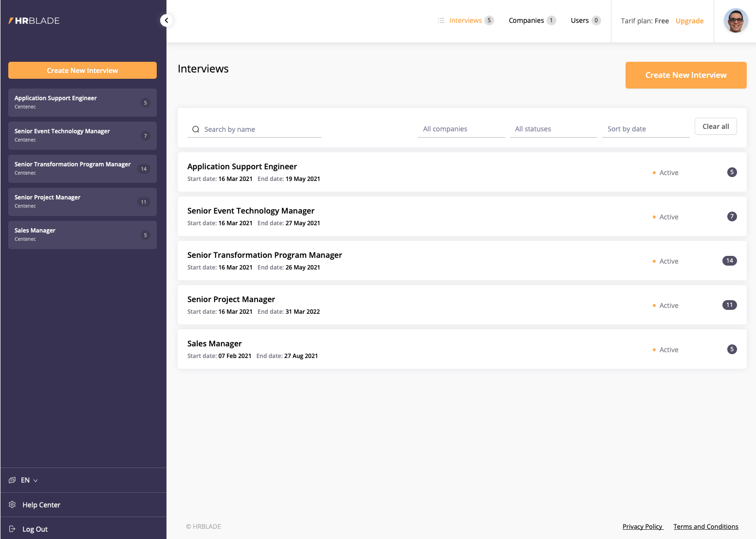Image resolution: width=756 pixels, height=539 pixels.
Task: Open the user profile avatar
Action: pos(735,21)
